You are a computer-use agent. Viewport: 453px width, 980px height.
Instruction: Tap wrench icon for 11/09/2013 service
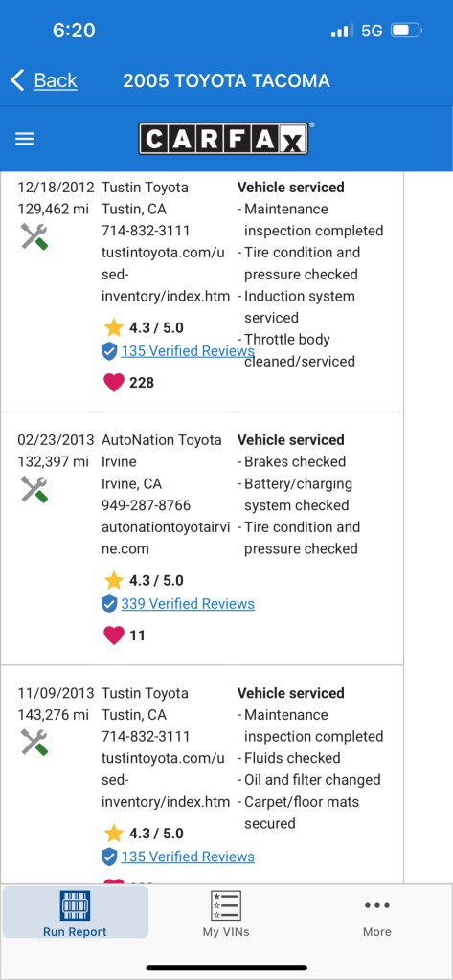[x=34, y=743]
